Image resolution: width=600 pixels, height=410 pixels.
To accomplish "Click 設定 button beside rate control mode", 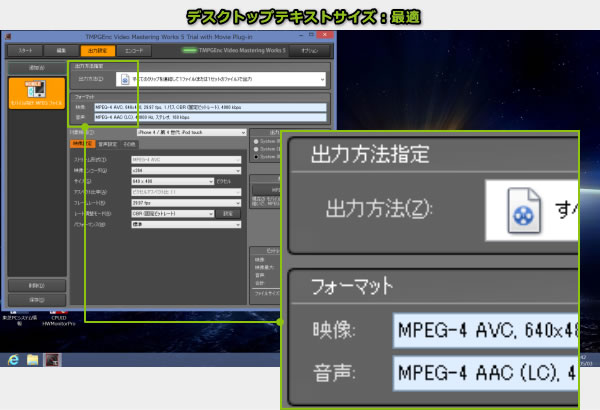I will [x=228, y=214].
